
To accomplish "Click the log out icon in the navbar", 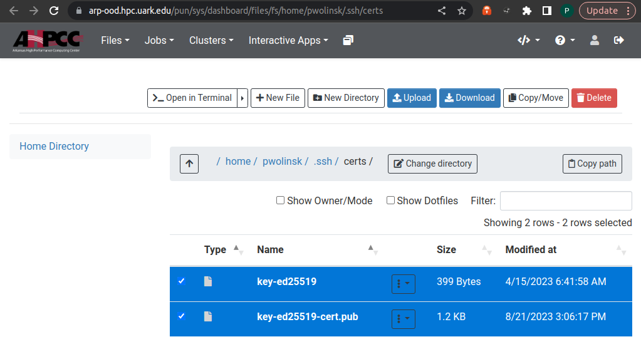I will click(619, 40).
